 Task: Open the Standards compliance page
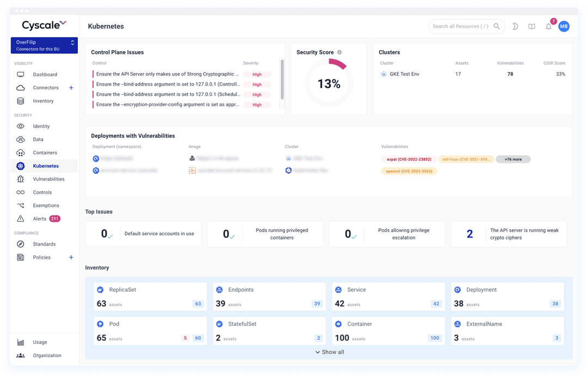tap(43, 243)
